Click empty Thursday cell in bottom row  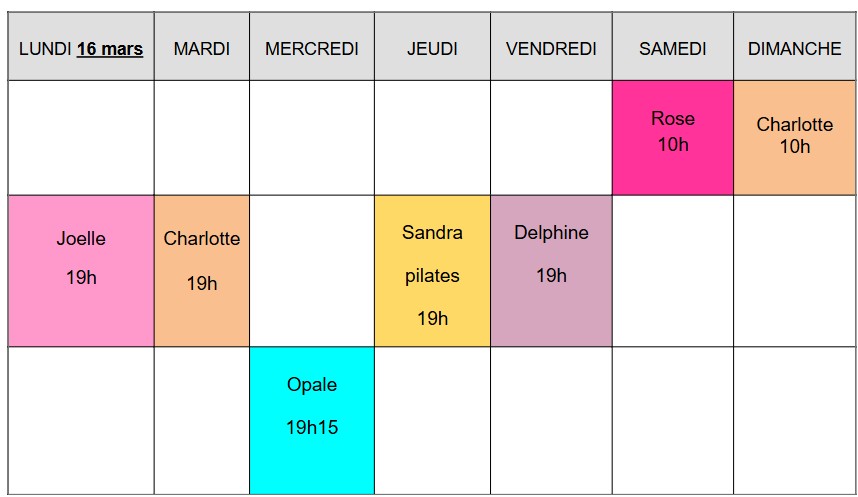pos(432,420)
